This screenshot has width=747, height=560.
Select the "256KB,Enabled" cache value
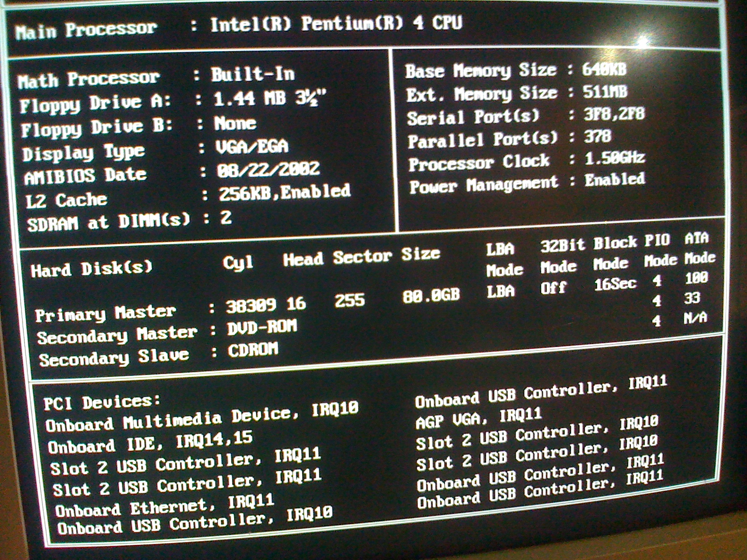click(285, 192)
